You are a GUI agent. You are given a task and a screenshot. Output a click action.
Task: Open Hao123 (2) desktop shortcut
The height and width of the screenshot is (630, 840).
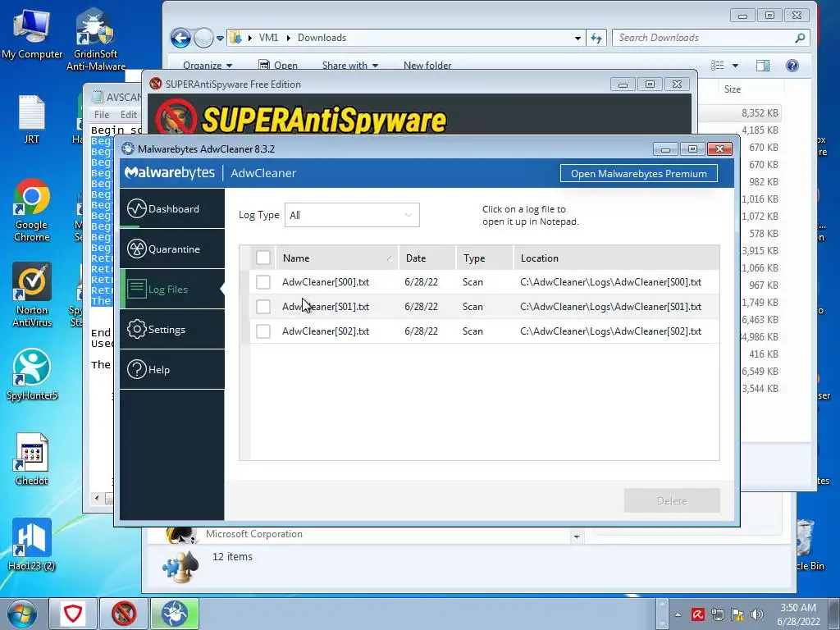pyautogui.click(x=32, y=545)
